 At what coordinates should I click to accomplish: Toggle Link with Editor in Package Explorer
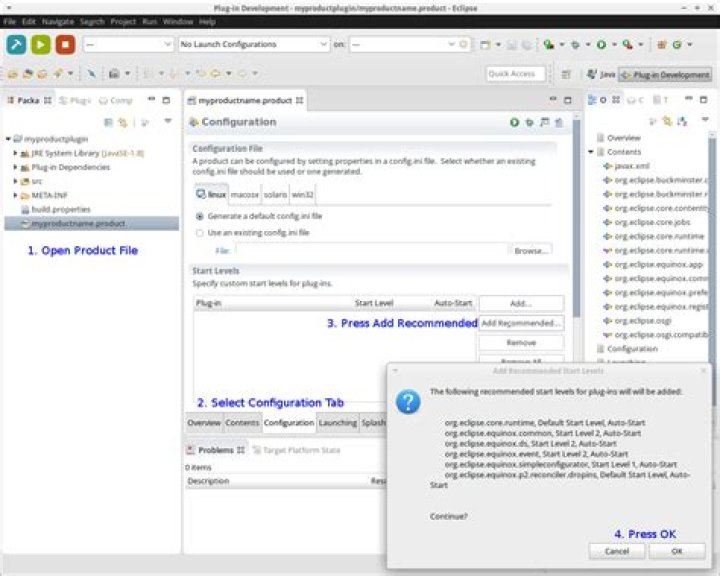tap(123, 122)
